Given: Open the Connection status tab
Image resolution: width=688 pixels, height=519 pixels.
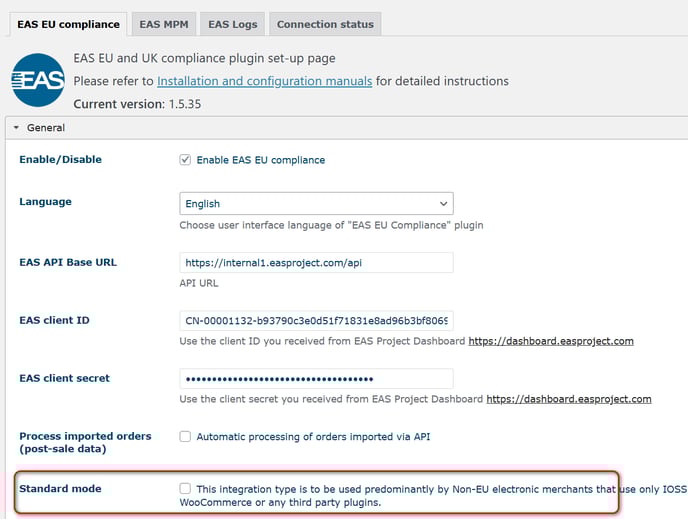Looking at the screenshot, I should coord(325,24).
